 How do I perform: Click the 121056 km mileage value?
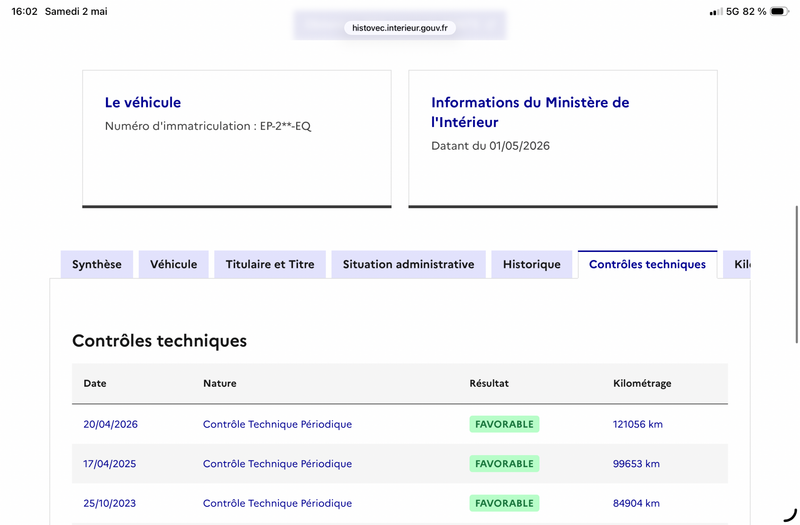coord(638,424)
